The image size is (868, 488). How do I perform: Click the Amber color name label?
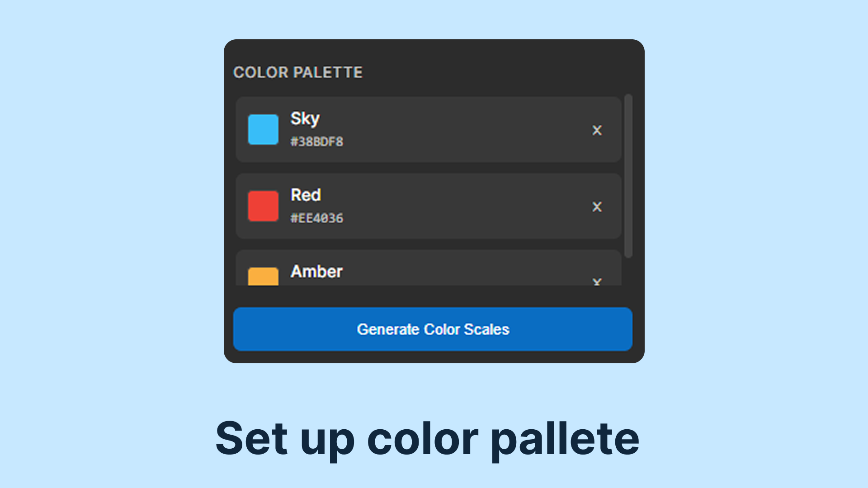tap(316, 271)
